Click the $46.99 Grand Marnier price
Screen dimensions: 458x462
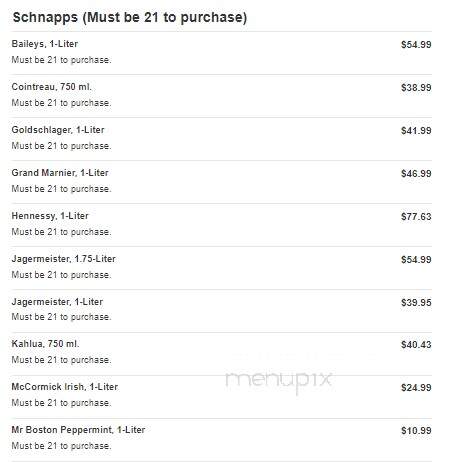416,174
